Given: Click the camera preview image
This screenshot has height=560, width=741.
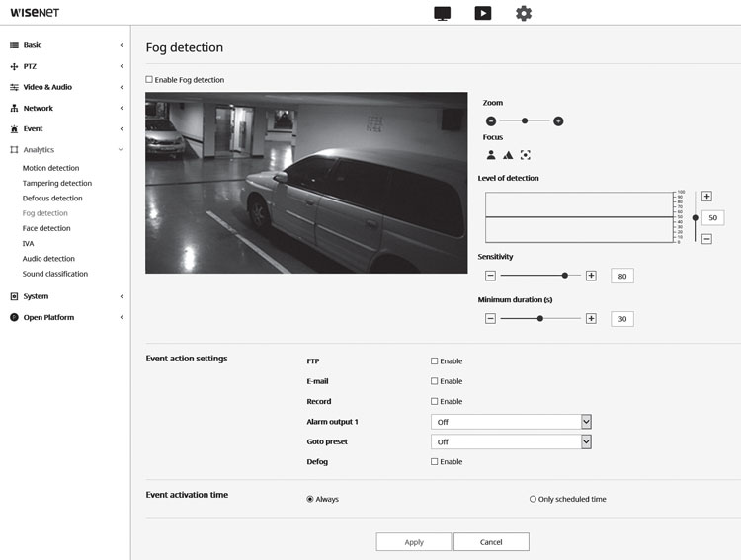Looking at the screenshot, I should tap(306, 183).
